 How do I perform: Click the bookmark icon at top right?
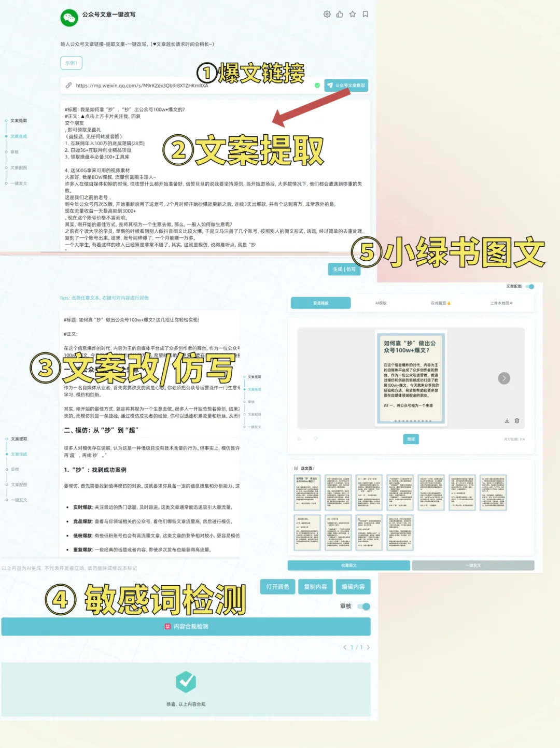coord(365,15)
